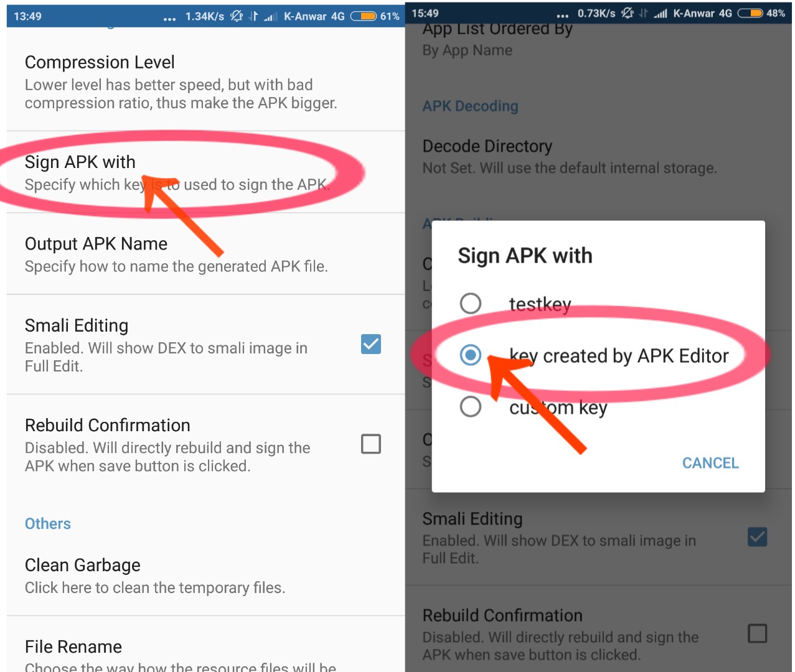This screenshot has height=672, width=795.
Task: Tap the Others section header
Action: (x=48, y=524)
